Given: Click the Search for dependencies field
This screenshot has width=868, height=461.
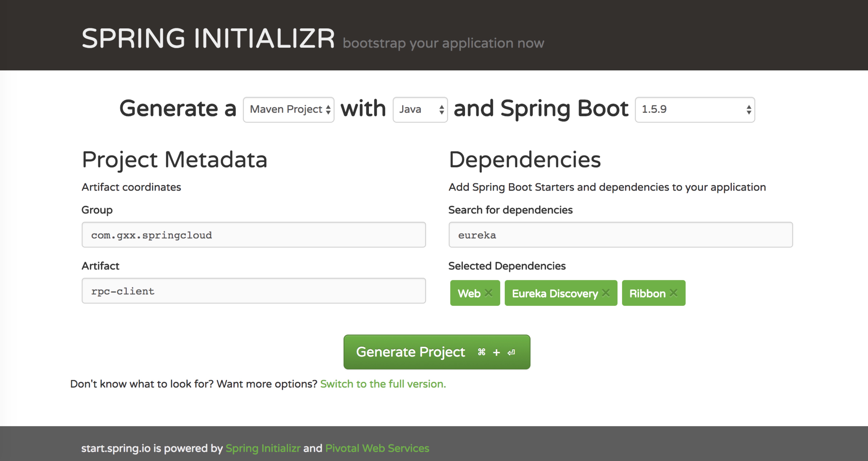Looking at the screenshot, I should pyautogui.click(x=620, y=234).
